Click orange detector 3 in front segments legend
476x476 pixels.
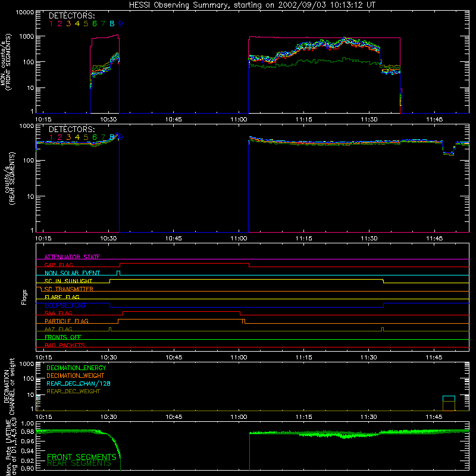pyautogui.click(x=68, y=24)
